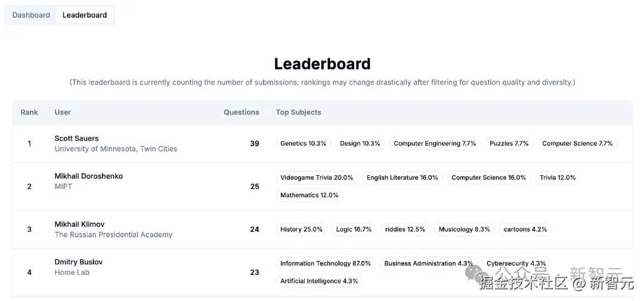
Task: Select the Puzzles 7.7% tag
Action: [509, 144]
